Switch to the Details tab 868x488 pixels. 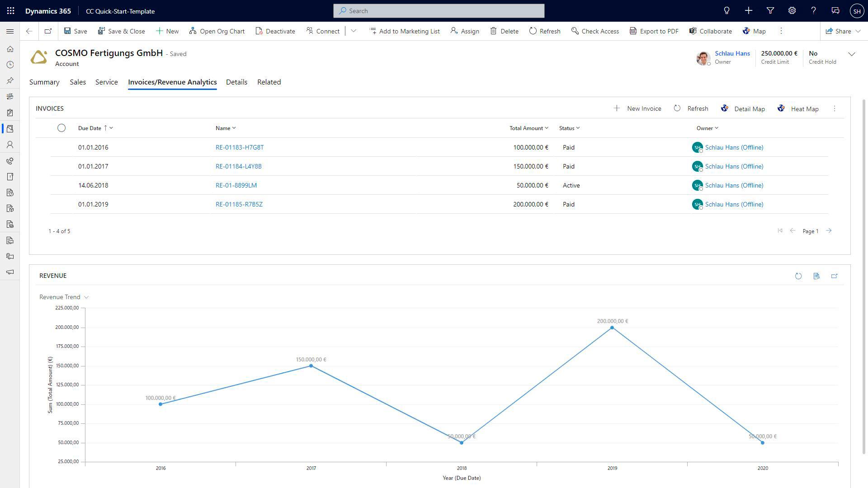[237, 82]
